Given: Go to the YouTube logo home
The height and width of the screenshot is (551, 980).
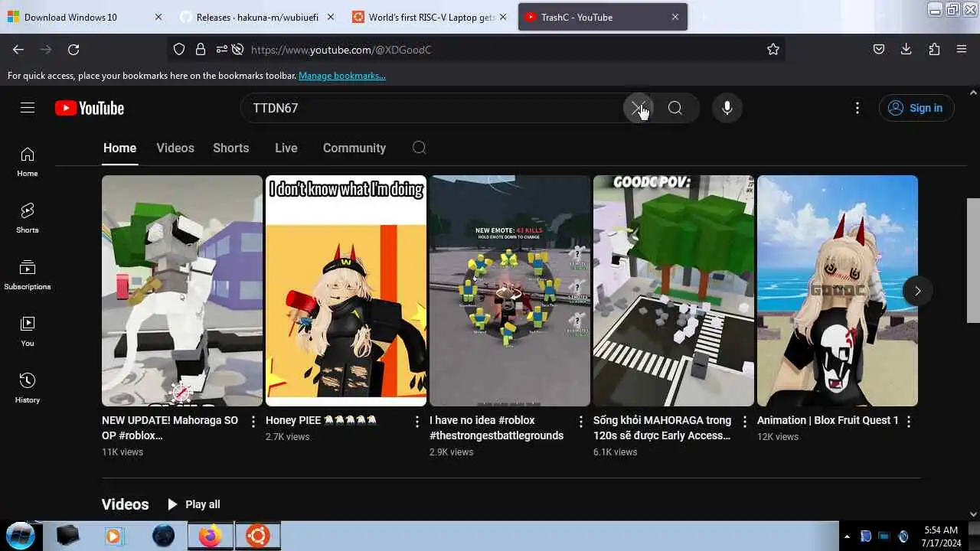Looking at the screenshot, I should coord(90,108).
